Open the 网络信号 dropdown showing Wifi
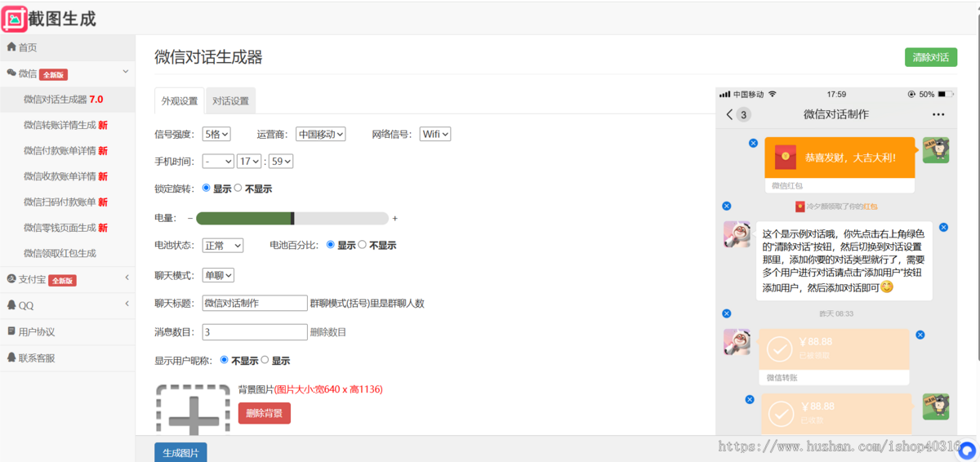 point(435,134)
